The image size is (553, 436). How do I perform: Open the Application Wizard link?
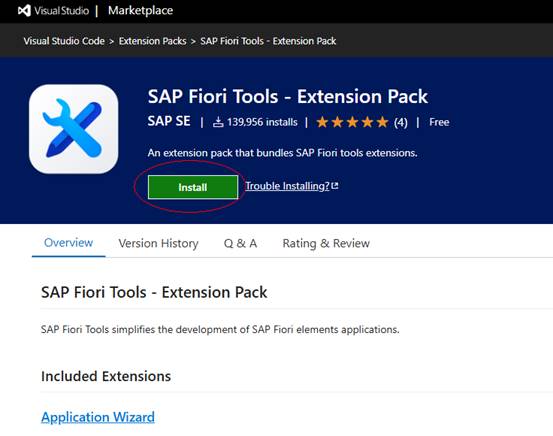98,417
